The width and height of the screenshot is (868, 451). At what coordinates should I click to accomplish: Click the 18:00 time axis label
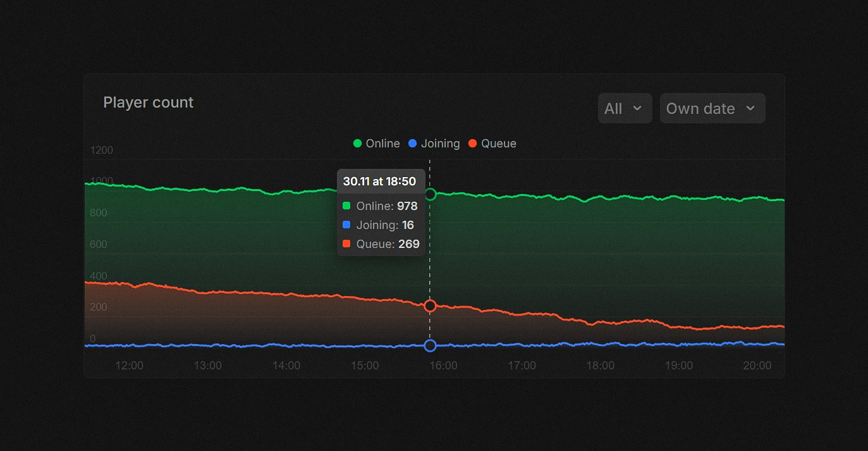click(x=600, y=366)
